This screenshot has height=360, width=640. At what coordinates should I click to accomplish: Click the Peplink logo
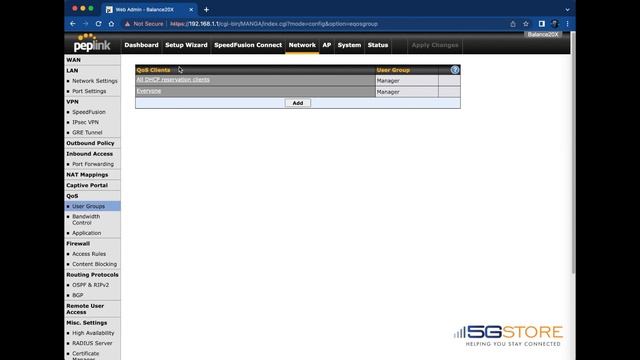click(92, 43)
